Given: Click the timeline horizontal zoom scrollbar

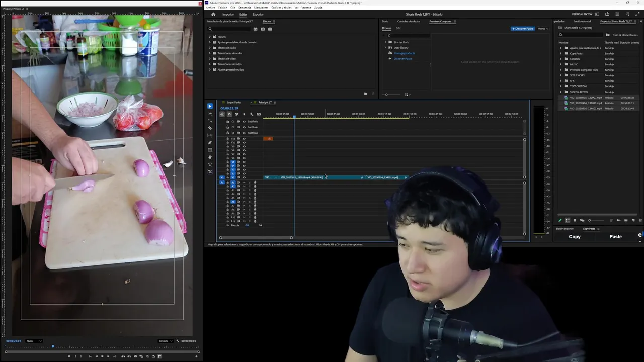Looking at the screenshot, I should click(x=256, y=238).
